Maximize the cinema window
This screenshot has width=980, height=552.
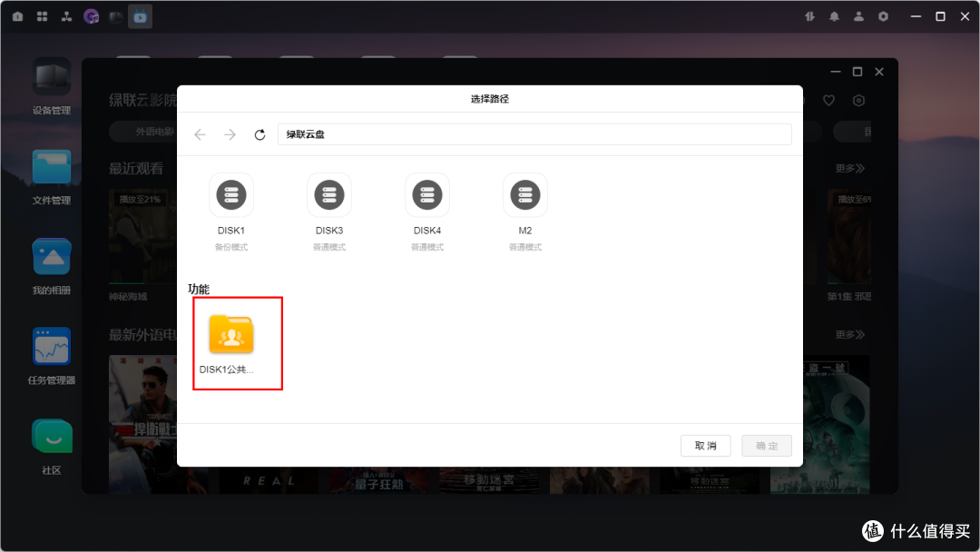point(857,72)
